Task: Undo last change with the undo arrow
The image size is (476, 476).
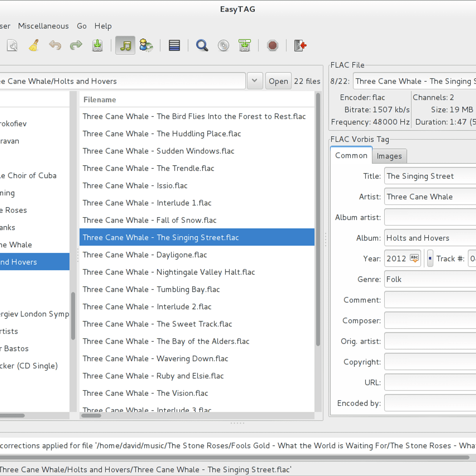Action: pyautogui.click(x=55, y=46)
